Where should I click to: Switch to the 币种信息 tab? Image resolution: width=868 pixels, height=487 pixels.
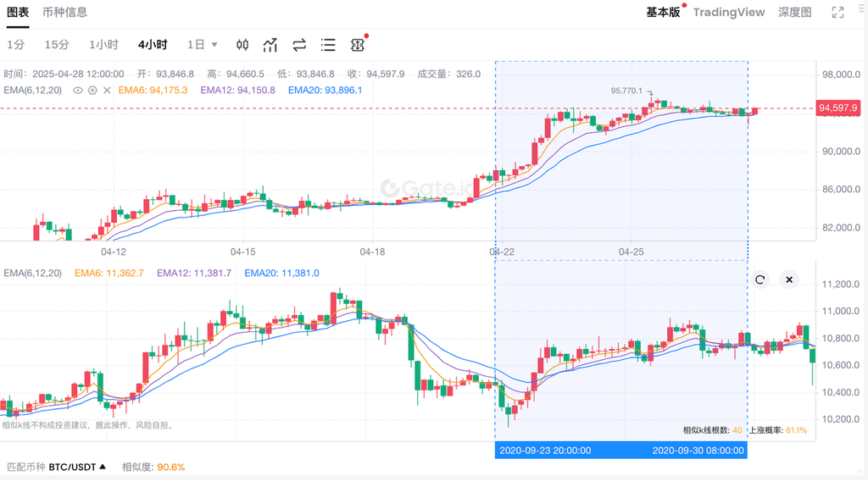click(x=64, y=12)
